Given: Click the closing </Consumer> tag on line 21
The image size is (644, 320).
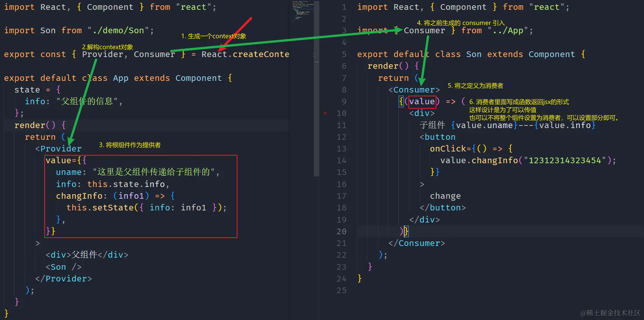Looking at the screenshot, I should tap(417, 243).
